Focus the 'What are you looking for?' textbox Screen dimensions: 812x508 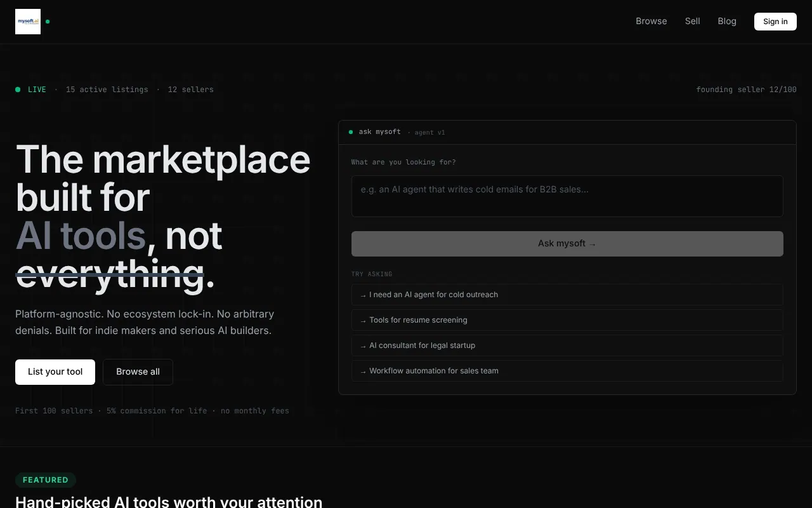pos(567,196)
